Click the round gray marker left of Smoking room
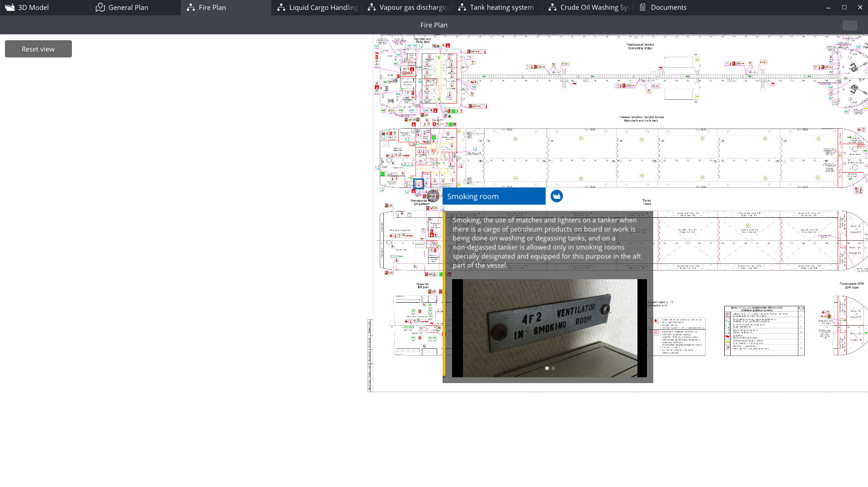This screenshot has width=868, height=487. [433, 196]
